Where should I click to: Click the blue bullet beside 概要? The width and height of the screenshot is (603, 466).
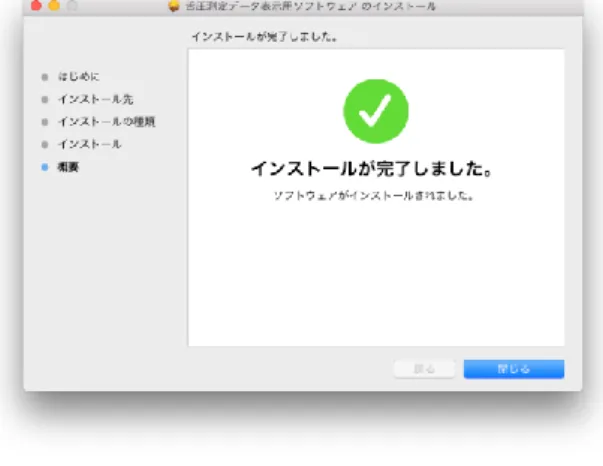(x=45, y=167)
